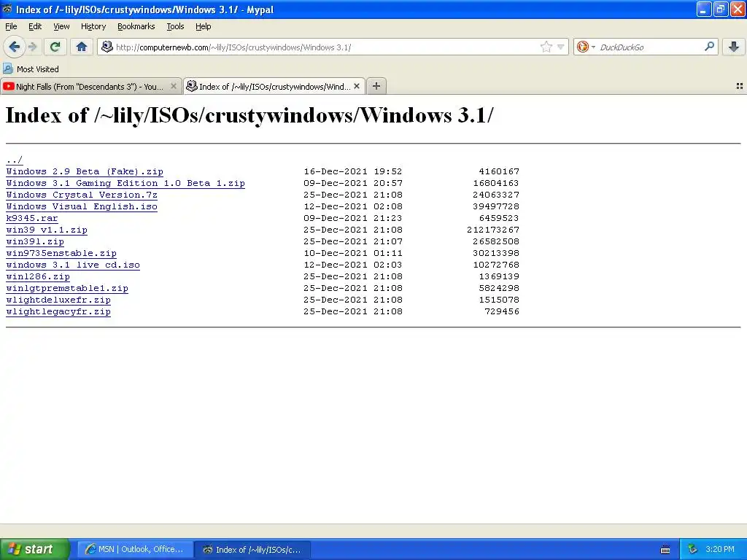Image resolution: width=747 pixels, height=560 pixels.
Task: Download wlightlegacyfr.zip file
Action: pyautogui.click(x=58, y=311)
